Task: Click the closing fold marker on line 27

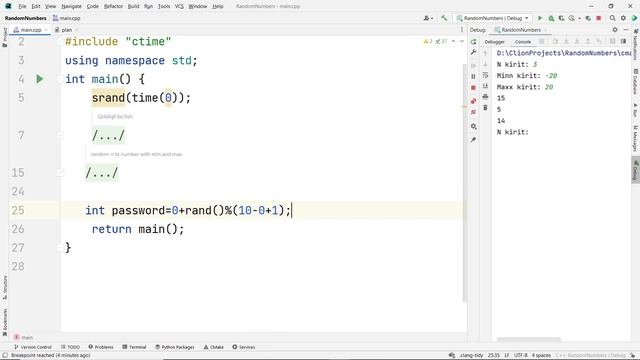Action: click(60, 247)
